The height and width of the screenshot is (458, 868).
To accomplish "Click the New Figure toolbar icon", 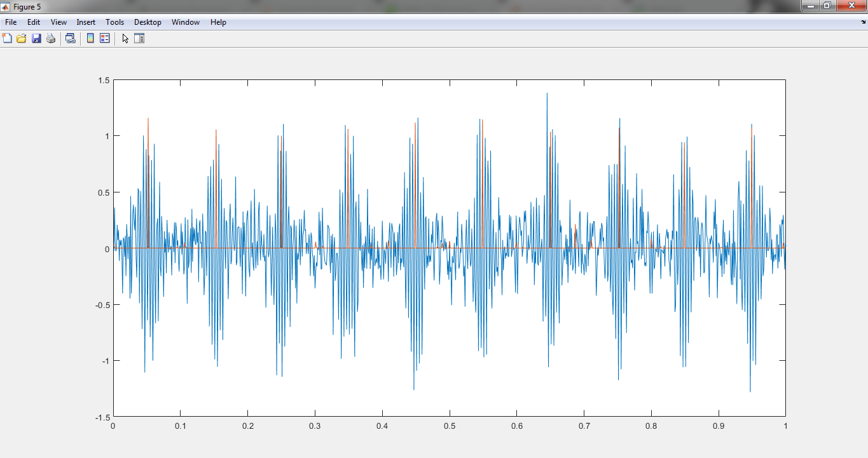I will (x=7, y=38).
